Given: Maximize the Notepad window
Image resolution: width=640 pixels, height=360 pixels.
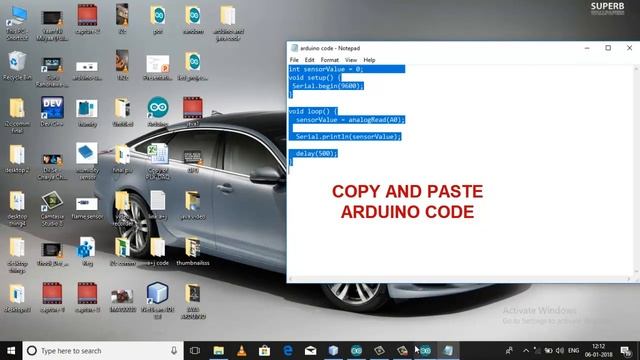Looking at the screenshot, I should pos(608,48).
